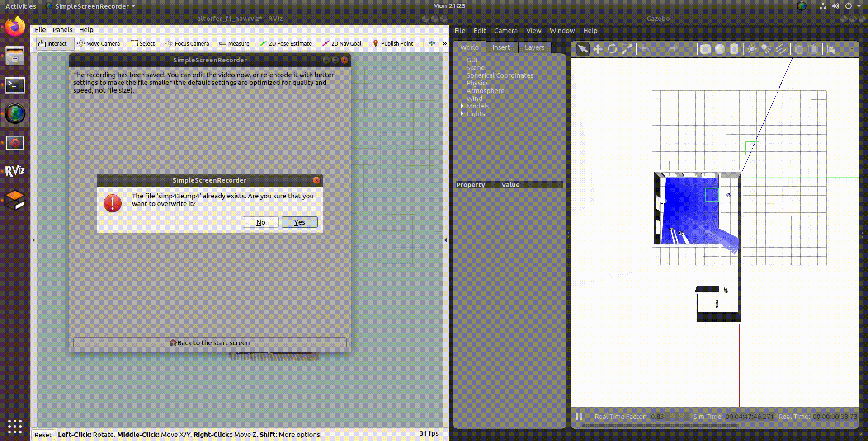Click the Gazebo undo arrow
The image size is (868, 441).
[645, 49]
